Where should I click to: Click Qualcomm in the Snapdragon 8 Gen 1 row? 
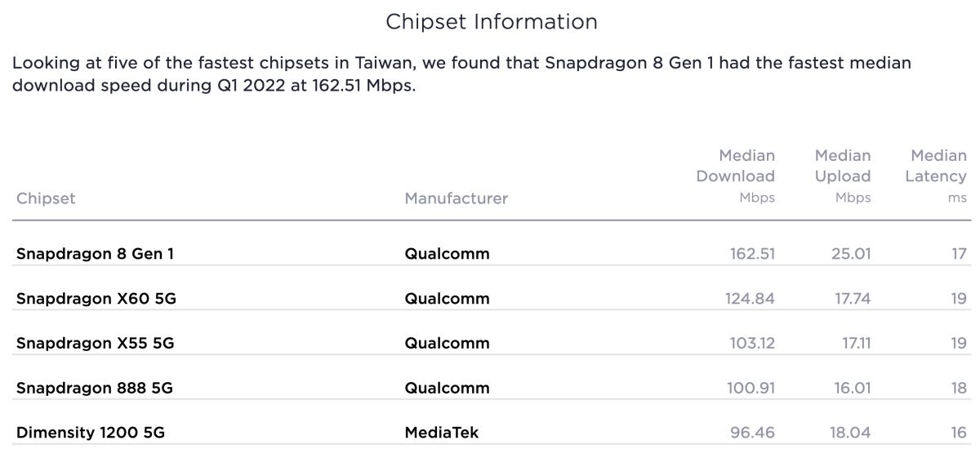(447, 254)
